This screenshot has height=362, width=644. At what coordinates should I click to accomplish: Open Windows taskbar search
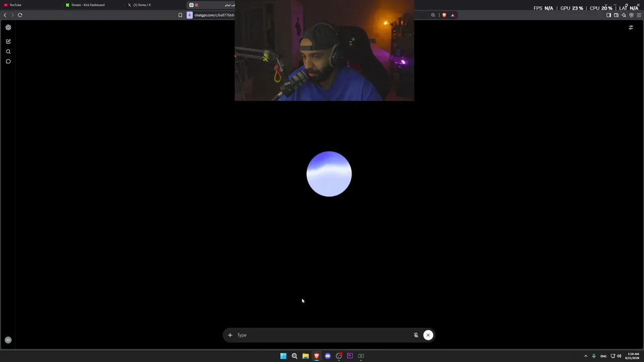click(294, 356)
